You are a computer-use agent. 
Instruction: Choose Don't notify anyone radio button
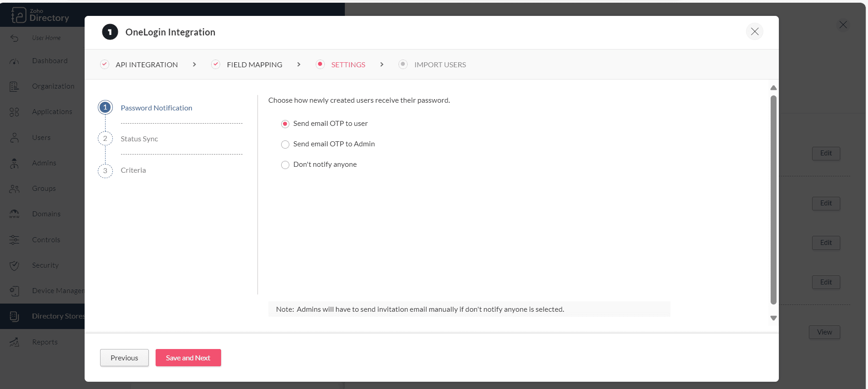click(x=285, y=165)
